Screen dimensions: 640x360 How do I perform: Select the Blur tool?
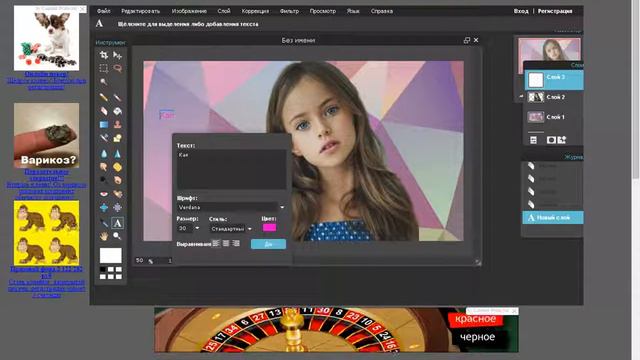[x=104, y=154]
